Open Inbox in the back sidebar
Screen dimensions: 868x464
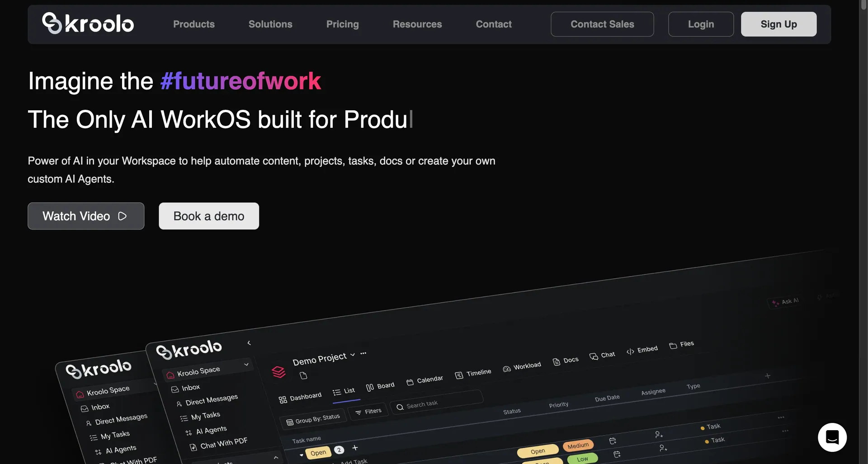pyautogui.click(x=95, y=407)
